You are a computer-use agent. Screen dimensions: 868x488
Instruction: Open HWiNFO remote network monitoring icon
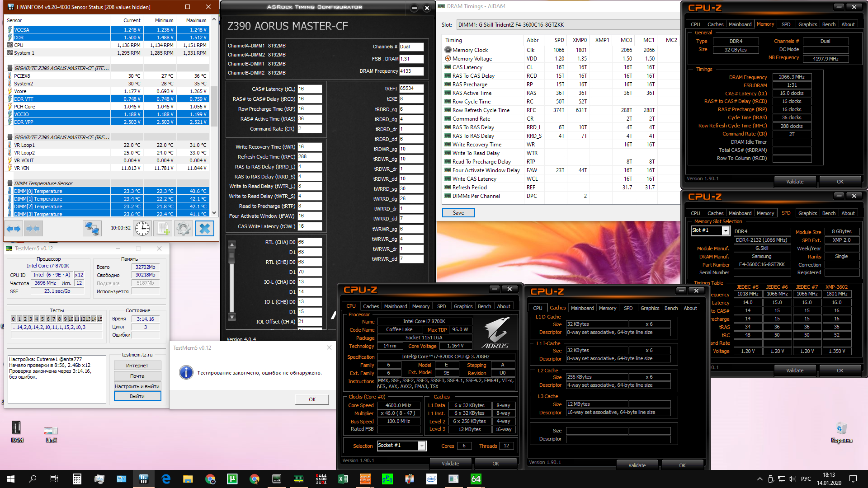point(92,229)
